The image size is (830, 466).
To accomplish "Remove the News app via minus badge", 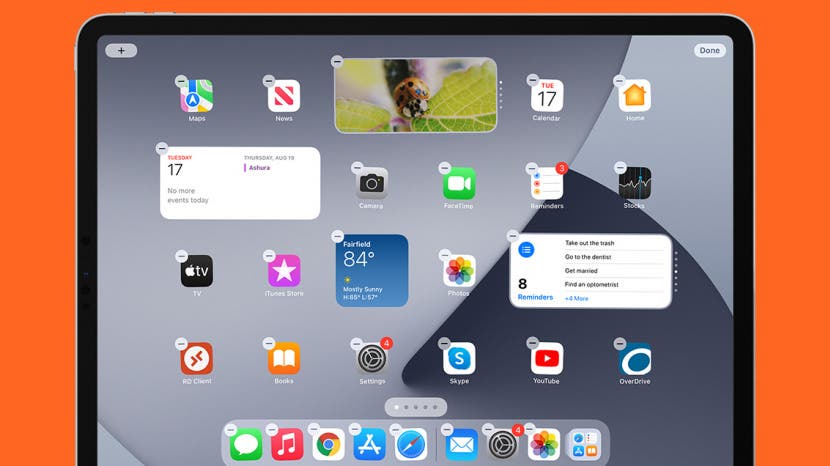I will click(269, 81).
